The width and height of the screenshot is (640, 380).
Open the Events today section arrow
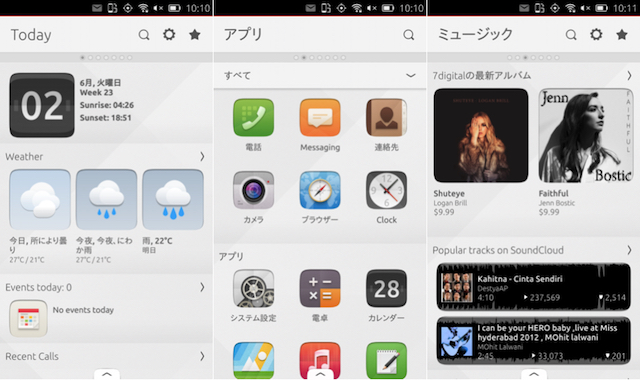(202, 287)
